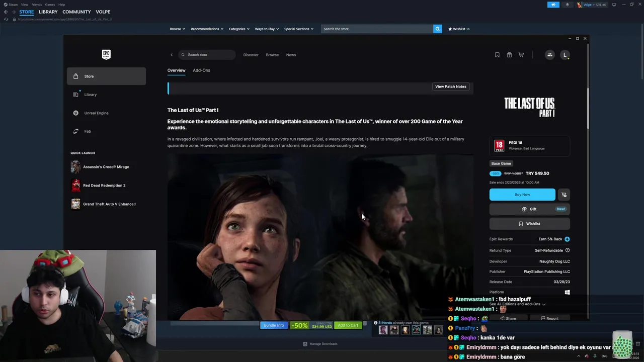Switch to the Overview tab
Image resolution: width=644 pixels, height=362 pixels.
click(x=176, y=70)
